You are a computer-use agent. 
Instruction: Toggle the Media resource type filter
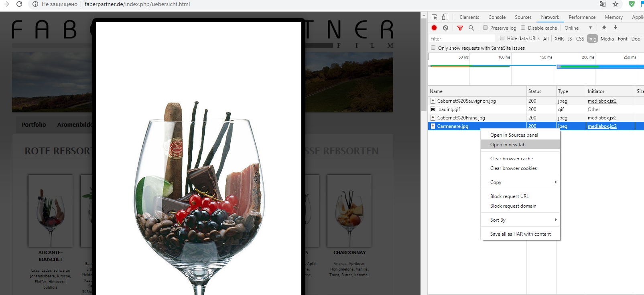click(607, 39)
